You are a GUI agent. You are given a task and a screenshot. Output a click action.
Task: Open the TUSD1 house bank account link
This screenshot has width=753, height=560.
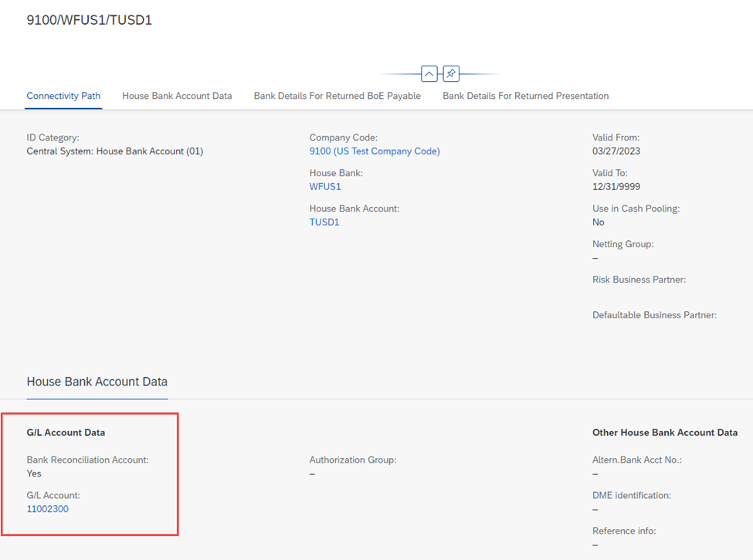click(324, 222)
